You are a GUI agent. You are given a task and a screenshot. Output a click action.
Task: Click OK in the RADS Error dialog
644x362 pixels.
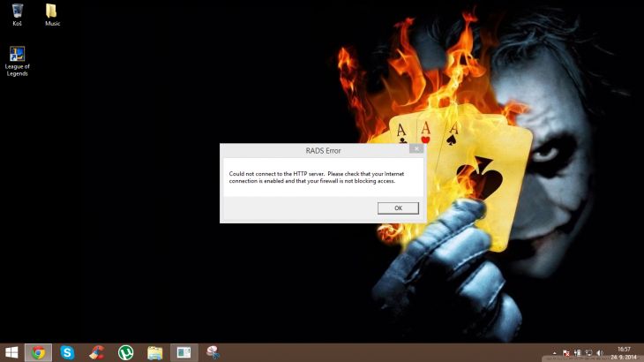pyautogui.click(x=398, y=207)
